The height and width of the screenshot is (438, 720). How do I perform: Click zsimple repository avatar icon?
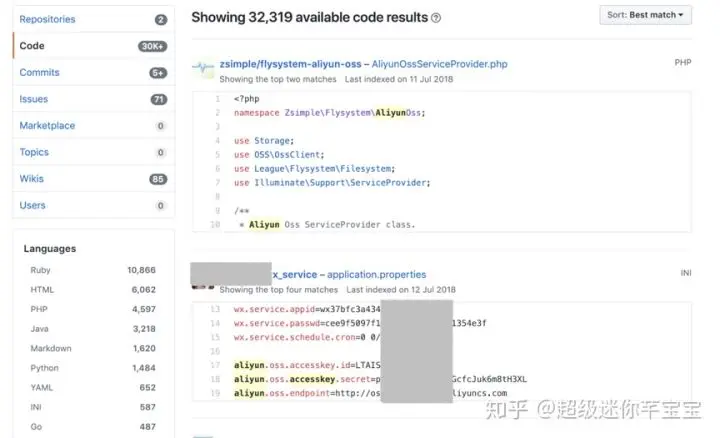[203, 70]
